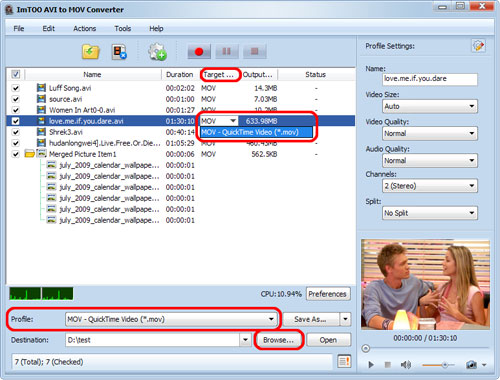Open the Destination path dropdown arrow
500x380 pixels.
pos(245,340)
